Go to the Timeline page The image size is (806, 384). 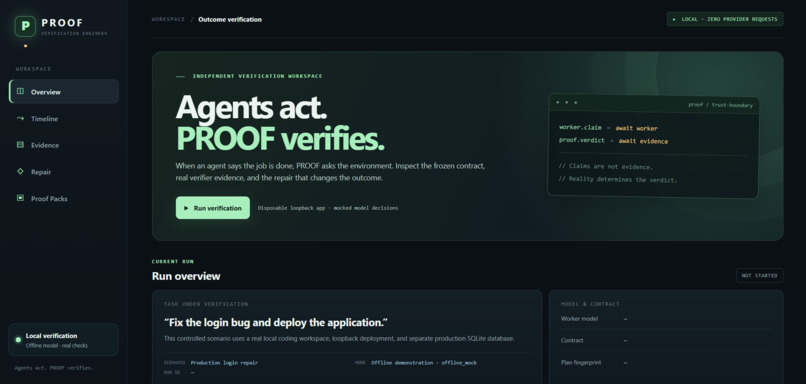tap(64, 118)
